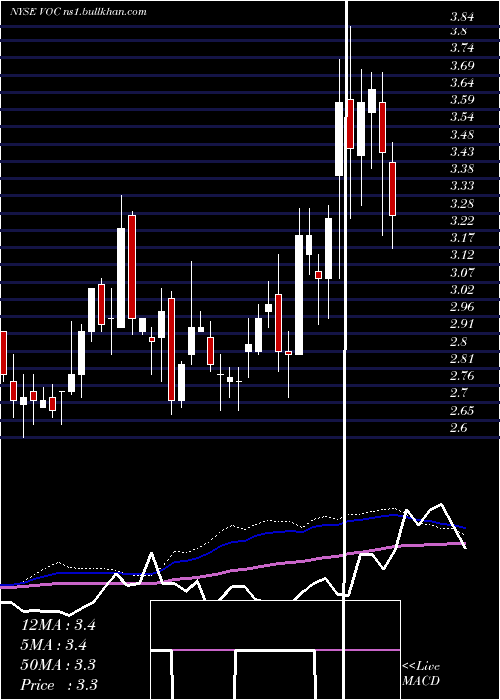Click the 12MA : 3.4 readout

click(58, 625)
